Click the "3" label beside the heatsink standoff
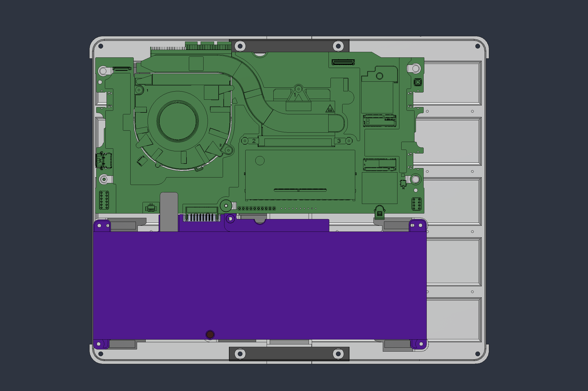The height and width of the screenshot is (391, 588). pos(339,141)
